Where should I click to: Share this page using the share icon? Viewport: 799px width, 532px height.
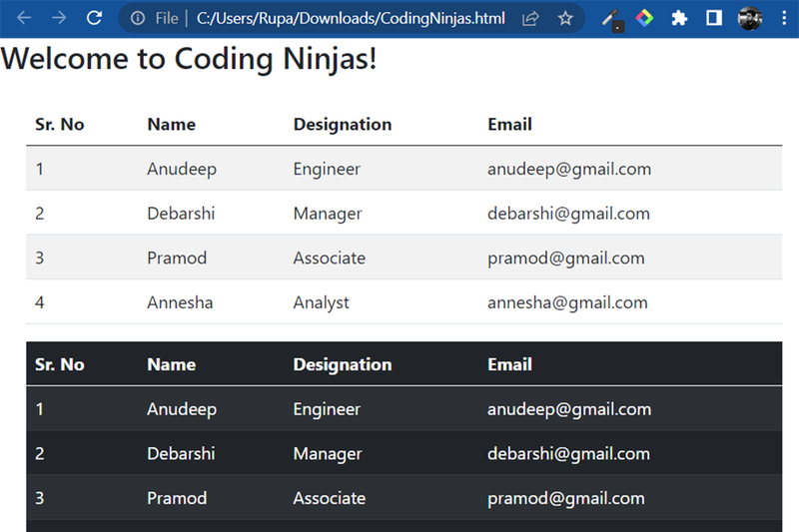click(530, 18)
